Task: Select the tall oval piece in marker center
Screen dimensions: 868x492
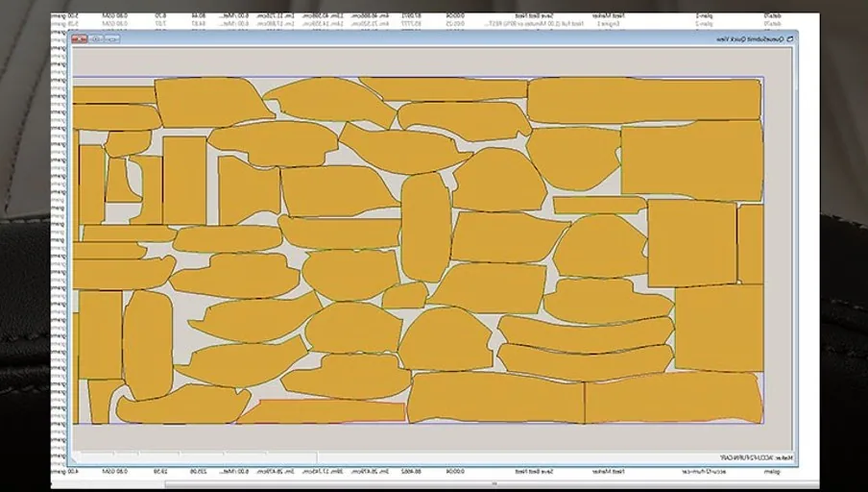Action: [425, 227]
